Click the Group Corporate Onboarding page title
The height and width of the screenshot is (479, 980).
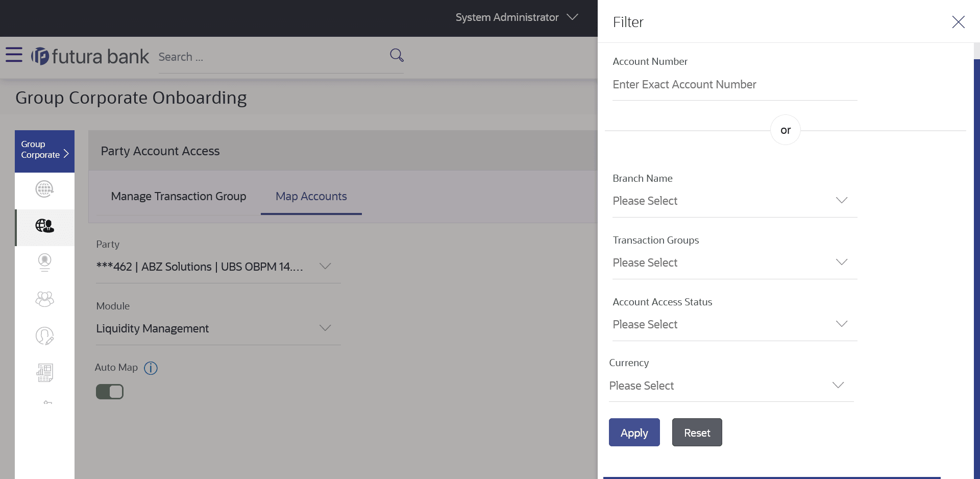click(x=131, y=98)
